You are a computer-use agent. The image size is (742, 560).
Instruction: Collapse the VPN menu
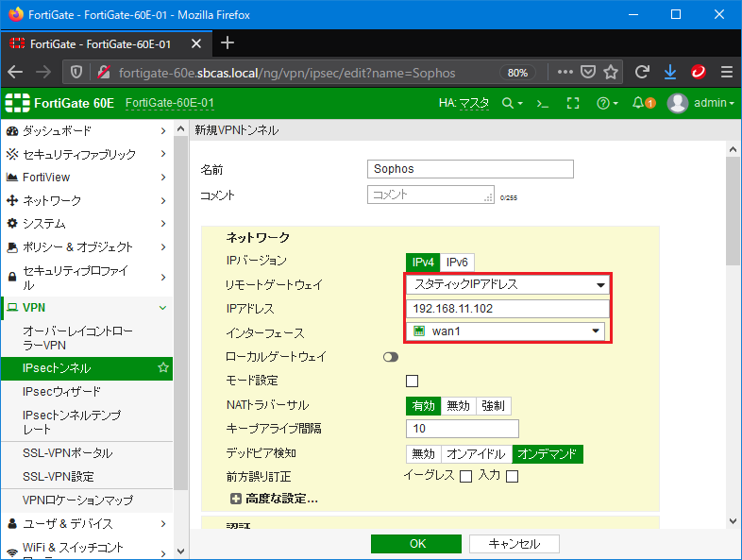pyautogui.click(x=87, y=308)
